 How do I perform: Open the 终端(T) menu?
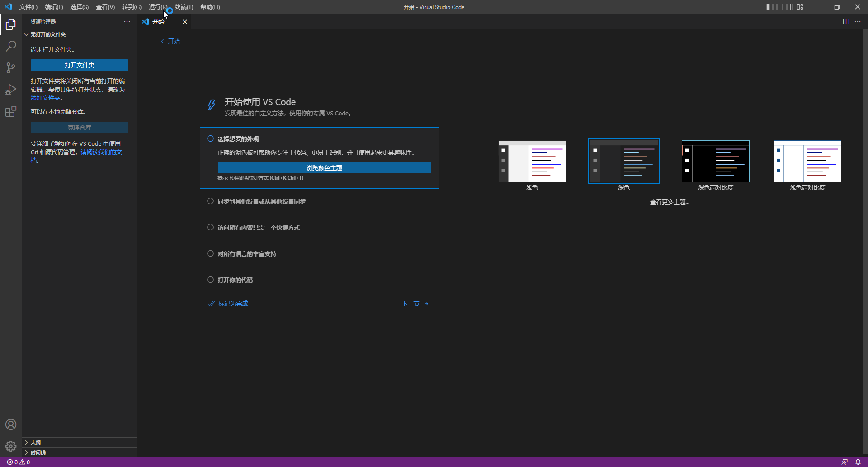(x=184, y=7)
